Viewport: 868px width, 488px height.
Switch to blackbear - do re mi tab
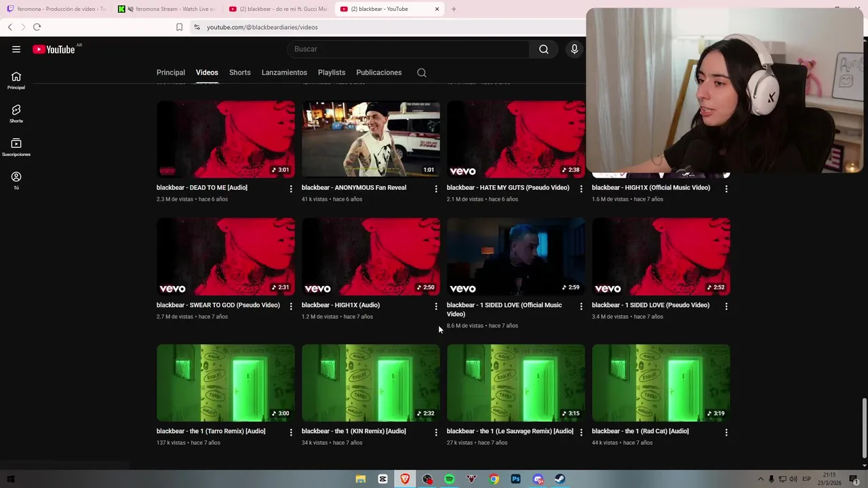(x=278, y=9)
